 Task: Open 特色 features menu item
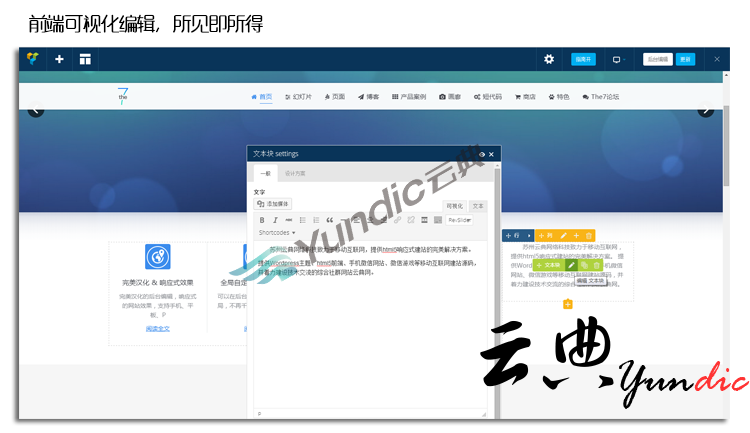point(559,97)
